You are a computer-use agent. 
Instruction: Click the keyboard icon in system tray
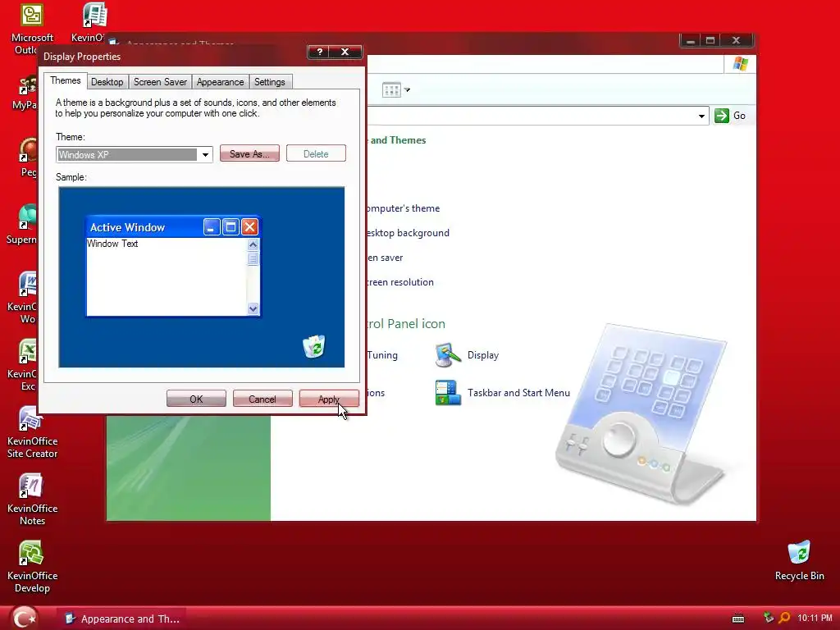point(738,619)
